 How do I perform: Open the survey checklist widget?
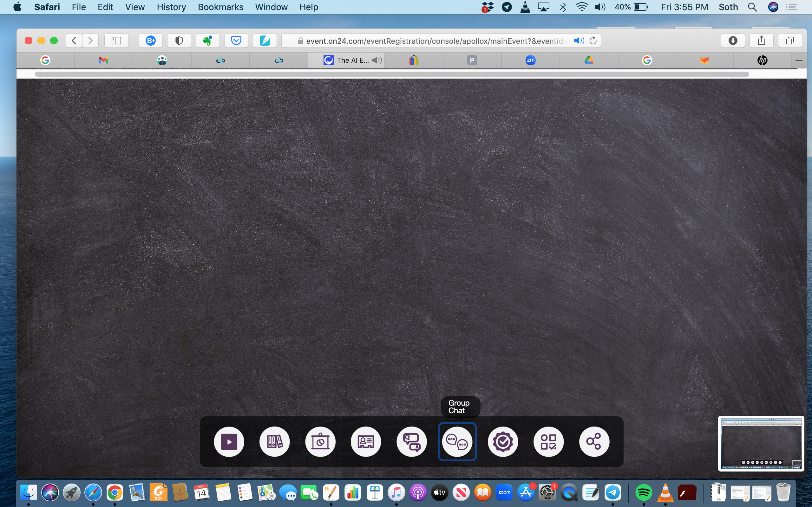point(548,442)
